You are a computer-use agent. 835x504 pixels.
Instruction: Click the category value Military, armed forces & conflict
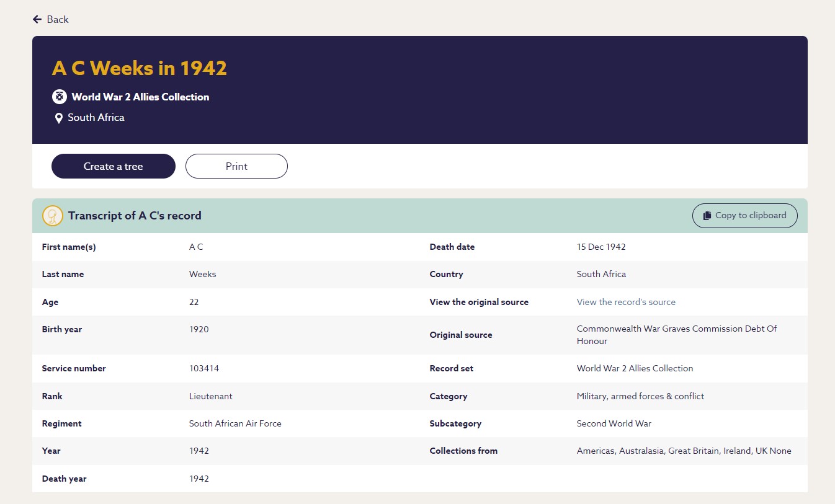(x=640, y=396)
